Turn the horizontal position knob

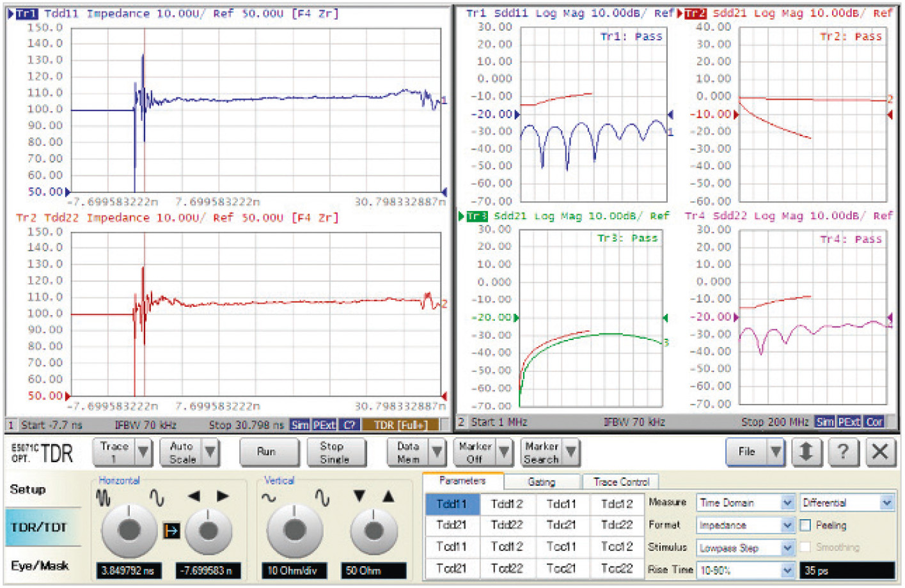tap(209, 530)
